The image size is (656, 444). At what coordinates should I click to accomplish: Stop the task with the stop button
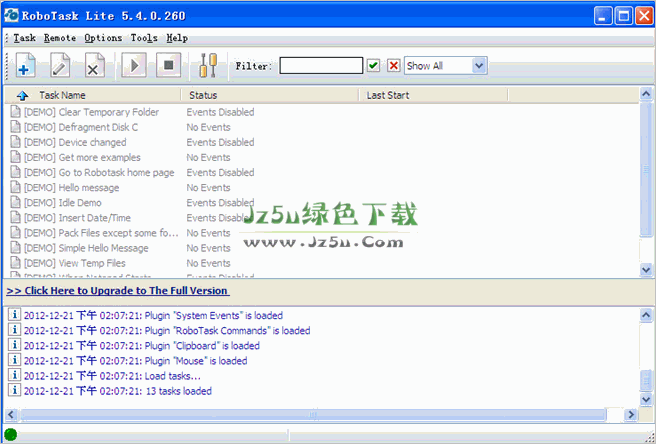pos(169,65)
